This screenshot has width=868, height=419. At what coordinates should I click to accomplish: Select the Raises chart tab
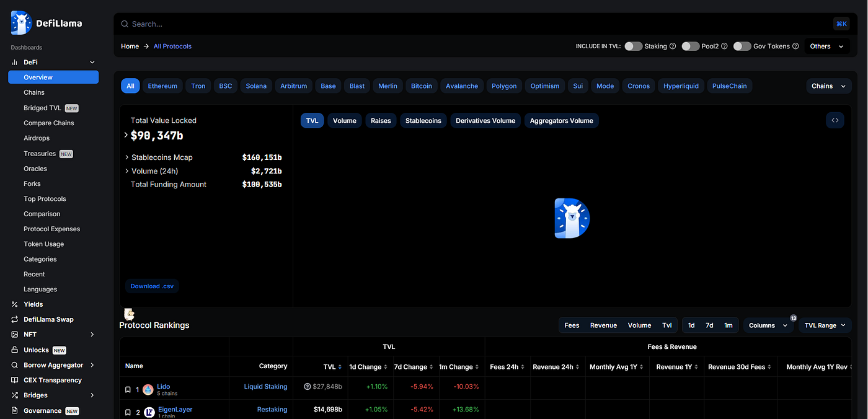coord(381,121)
